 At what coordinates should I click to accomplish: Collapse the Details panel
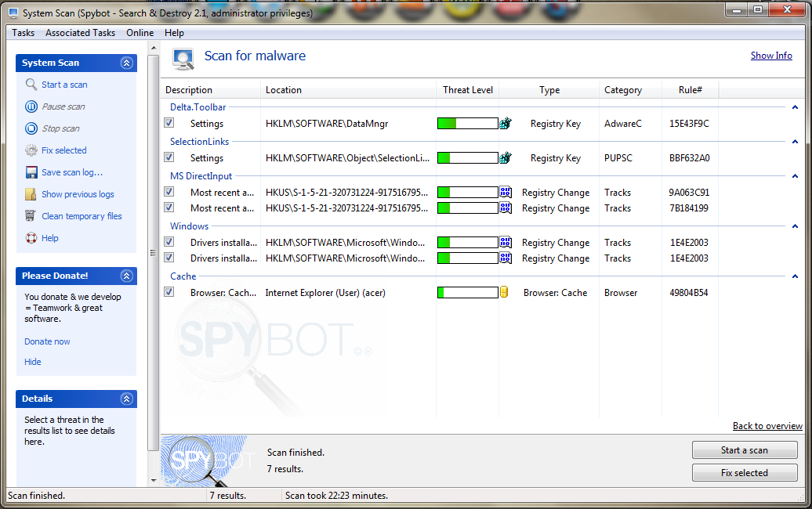[127, 399]
